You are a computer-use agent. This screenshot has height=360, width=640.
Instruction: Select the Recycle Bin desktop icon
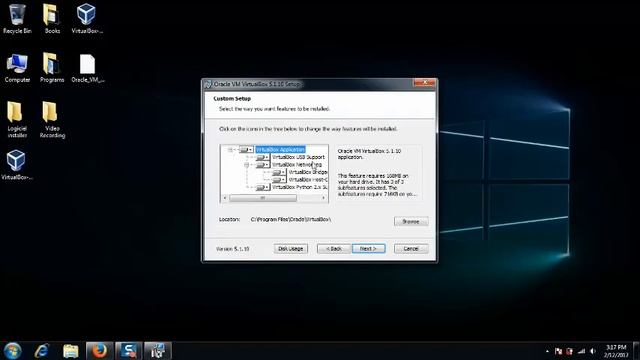pos(17,18)
